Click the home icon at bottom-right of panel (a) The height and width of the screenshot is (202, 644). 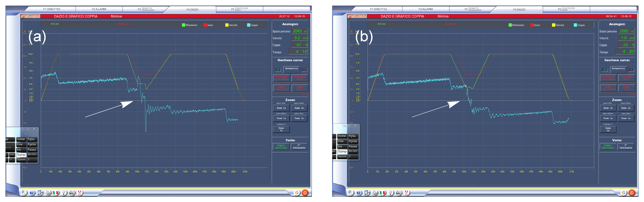pyautogui.click(x=297, y=192)
